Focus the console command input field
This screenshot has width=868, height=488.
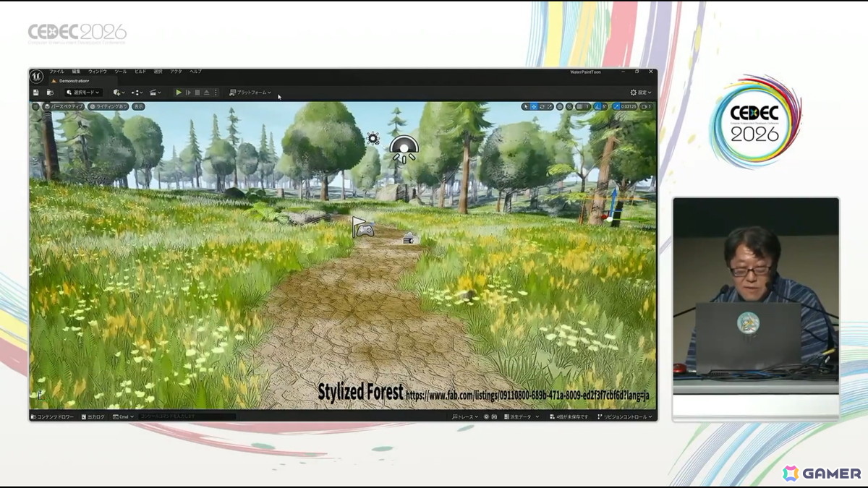(x=187, y=417)
